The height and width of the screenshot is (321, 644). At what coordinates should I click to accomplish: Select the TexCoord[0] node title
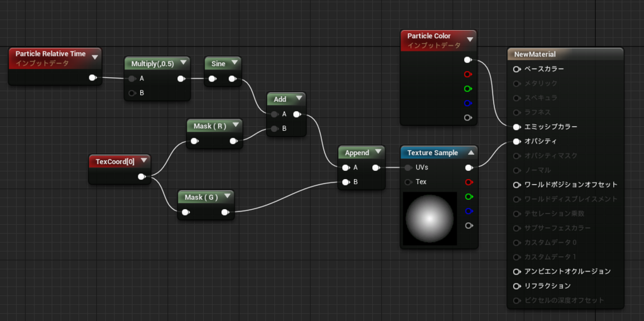pyautogui.click(x=115, y=161)
